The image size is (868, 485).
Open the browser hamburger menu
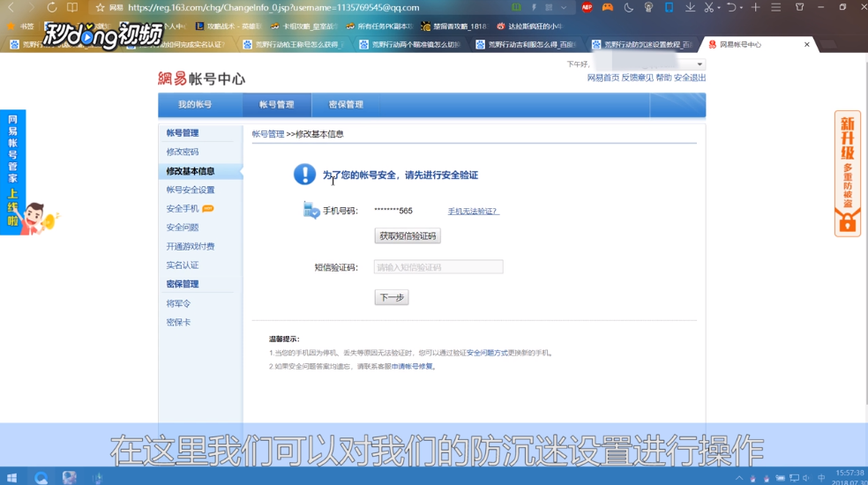(776, 7)
